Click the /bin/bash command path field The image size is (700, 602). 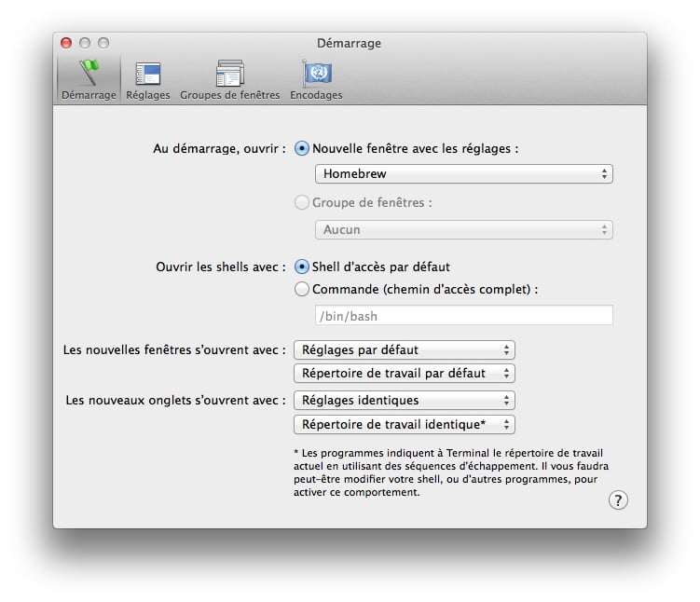click(x=463, y=316)
